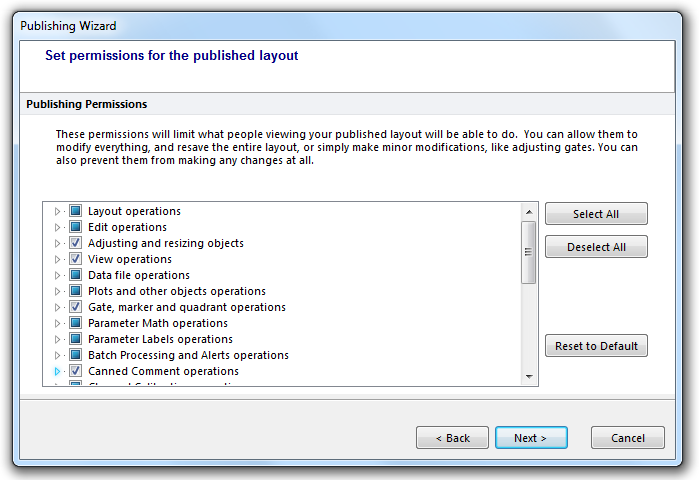Go to next wizard page
Screen dimensions: 699x480
531,438
